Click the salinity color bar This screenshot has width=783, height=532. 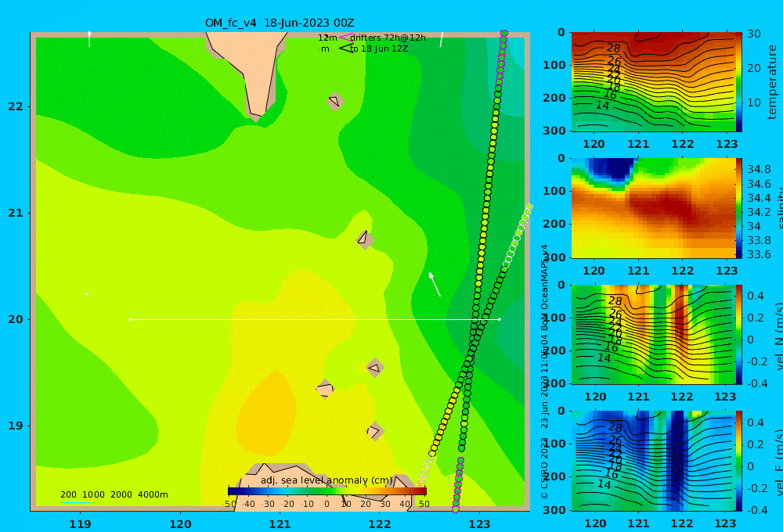click(x=738, y=208)
